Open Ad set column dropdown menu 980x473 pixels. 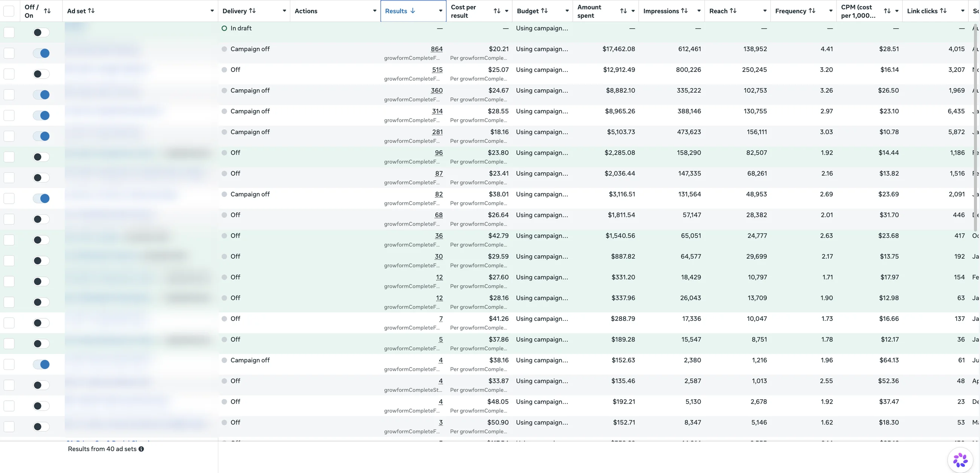coord(212,11)
